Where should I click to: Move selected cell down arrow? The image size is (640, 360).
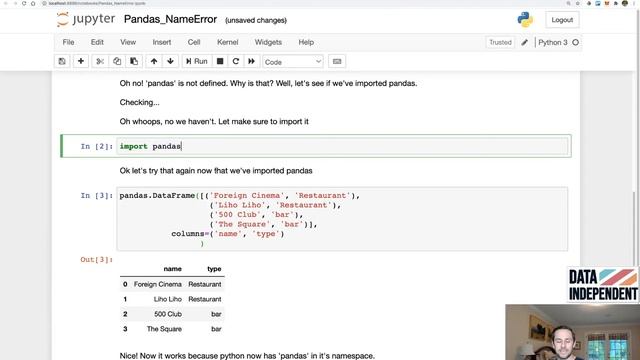tap(170, 61)
